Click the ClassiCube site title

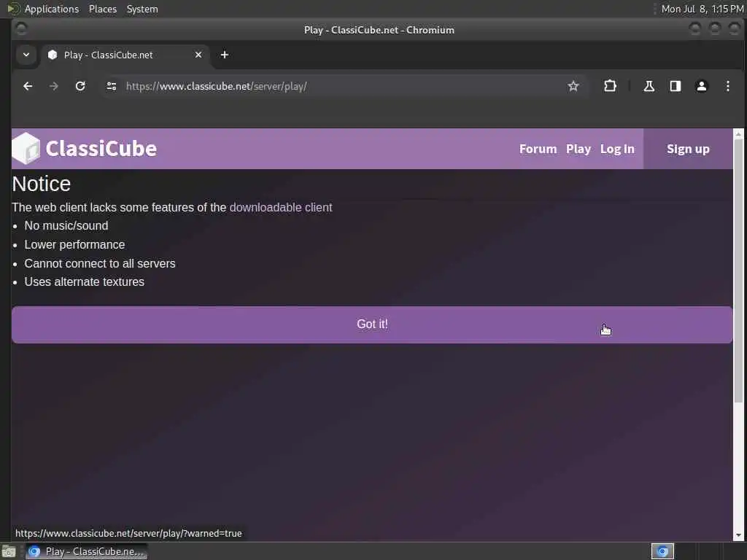101,149
